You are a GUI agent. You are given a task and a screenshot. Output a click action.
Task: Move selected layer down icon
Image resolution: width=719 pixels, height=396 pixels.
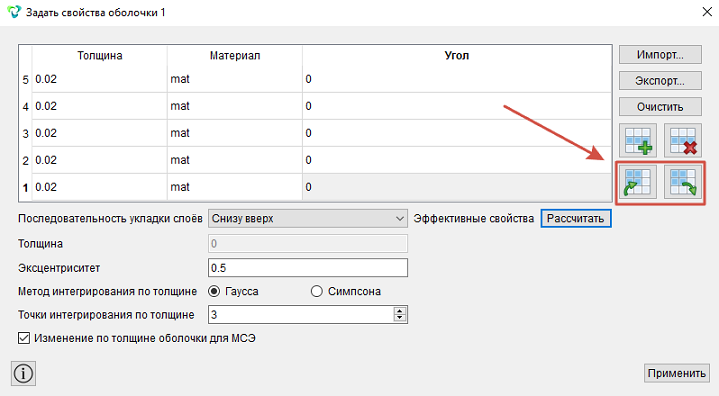pyautogui.click(x=683, y=182)
